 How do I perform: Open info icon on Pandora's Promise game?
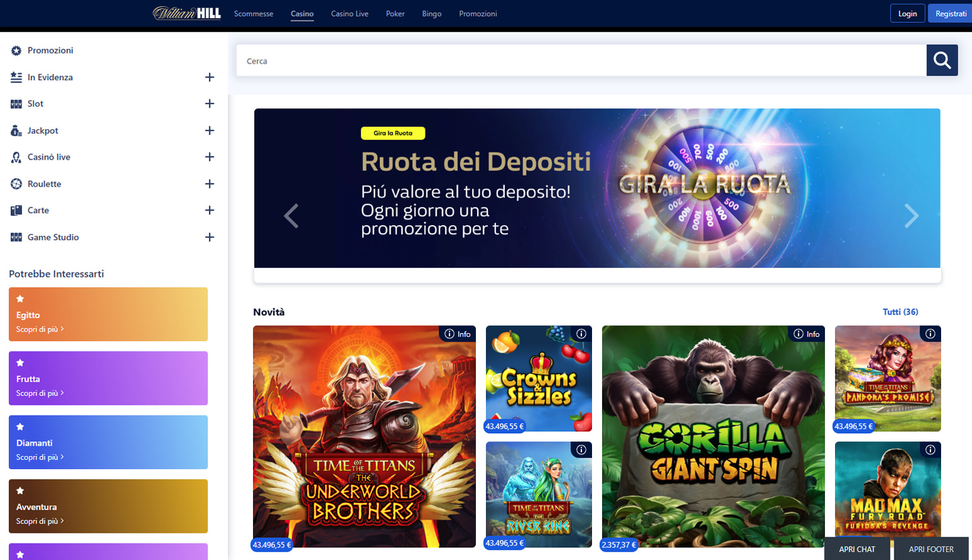(930, 334)
